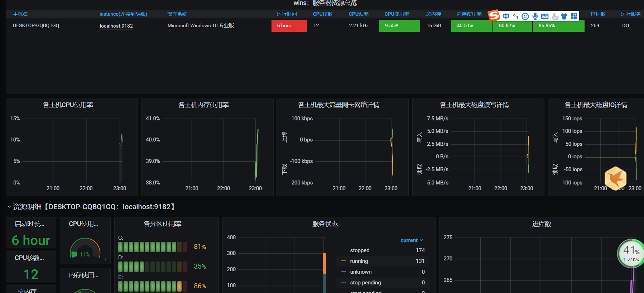Open the 启动时长 stat panel title
Screen dimensions: 644x293
(29, 224)
